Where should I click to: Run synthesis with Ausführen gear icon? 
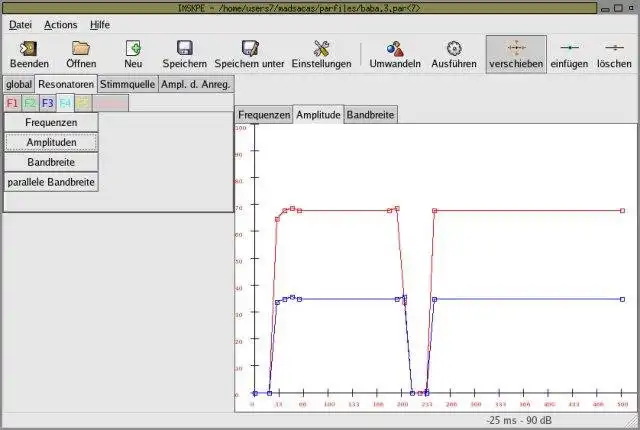[454, 49]
